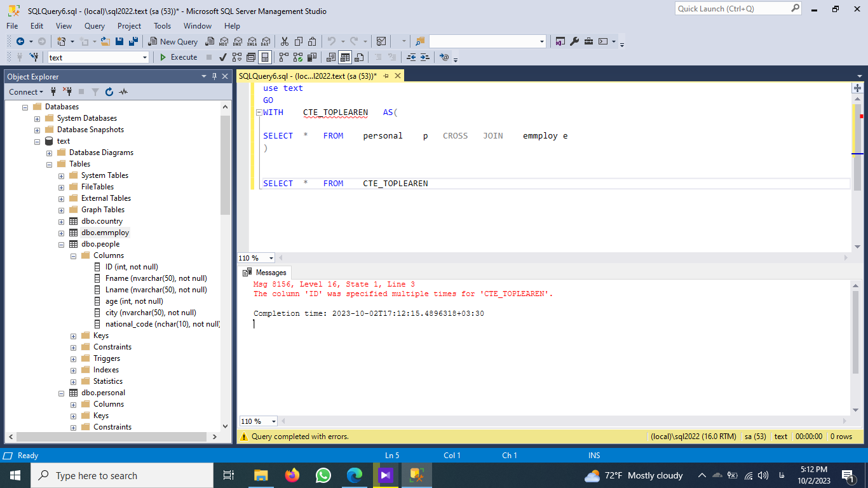The width and height of the screenshot is (868, 488).
Task: Open the Query menu
Action: point(95,26)
